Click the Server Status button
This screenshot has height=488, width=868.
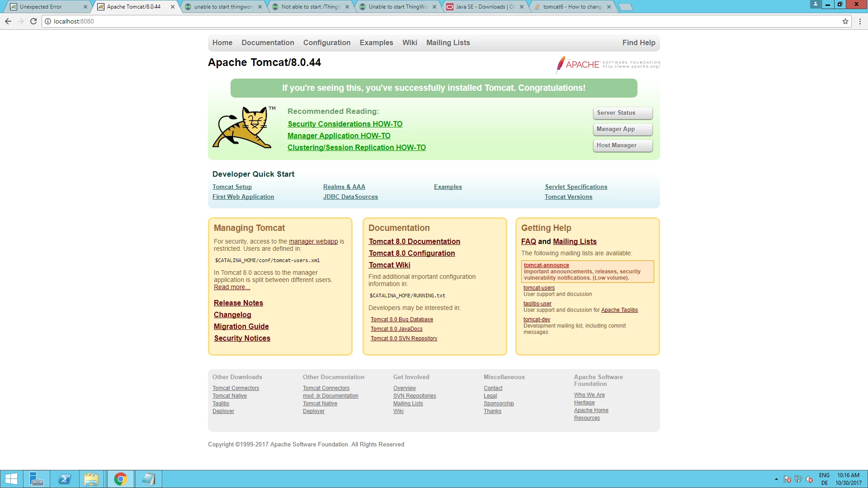coord(623,113)
